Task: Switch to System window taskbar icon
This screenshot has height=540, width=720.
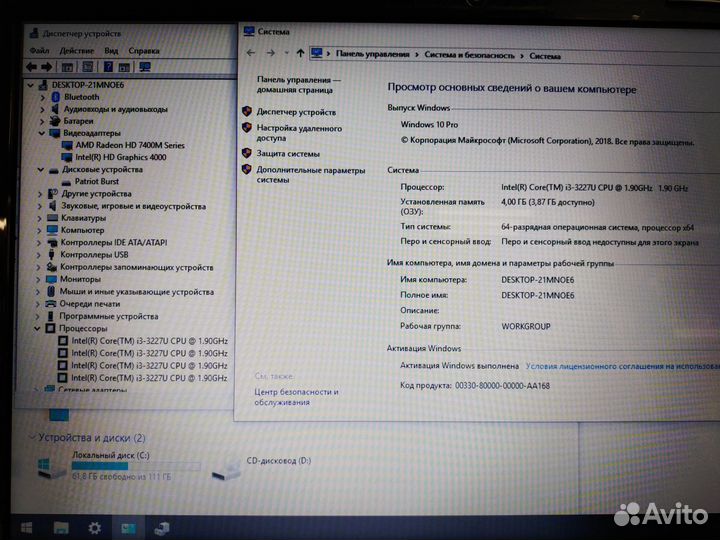Action: coord(128,528)
